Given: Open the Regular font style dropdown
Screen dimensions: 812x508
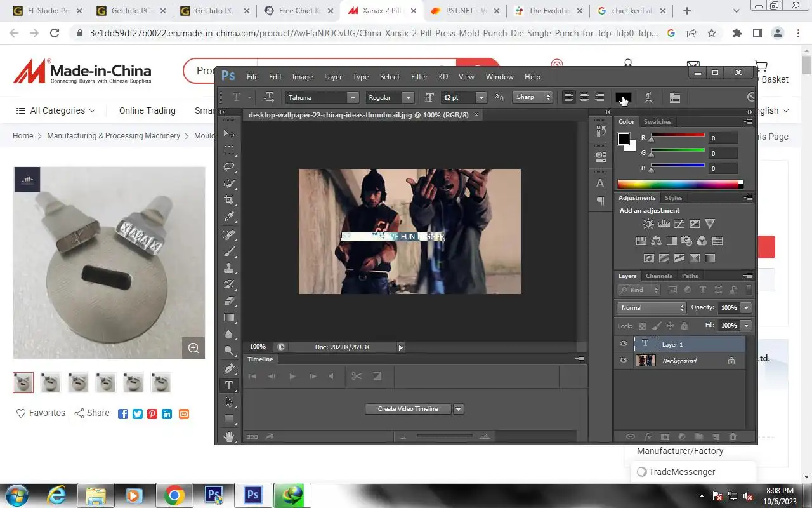Looking at the screenshot, I should 408,97.
